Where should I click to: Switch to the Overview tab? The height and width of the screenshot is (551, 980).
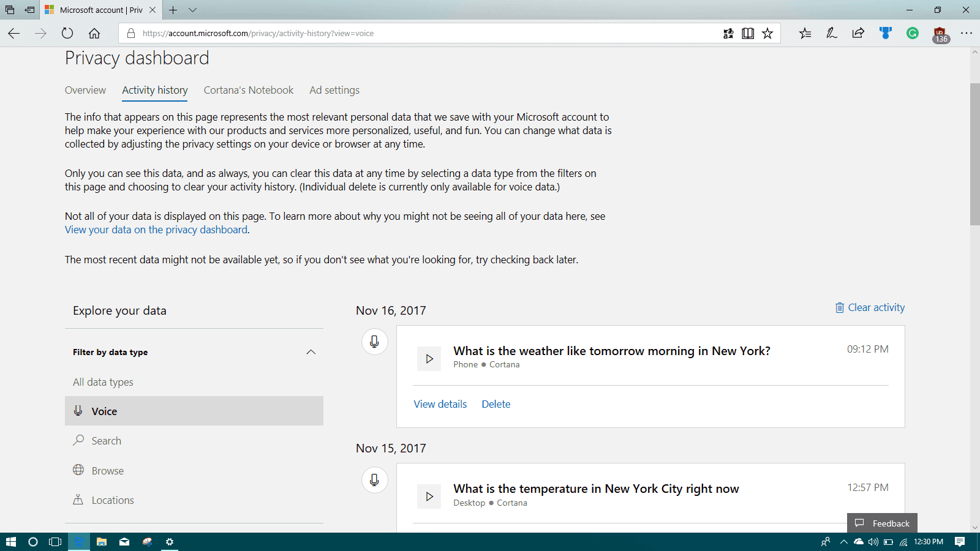(85, 90)
